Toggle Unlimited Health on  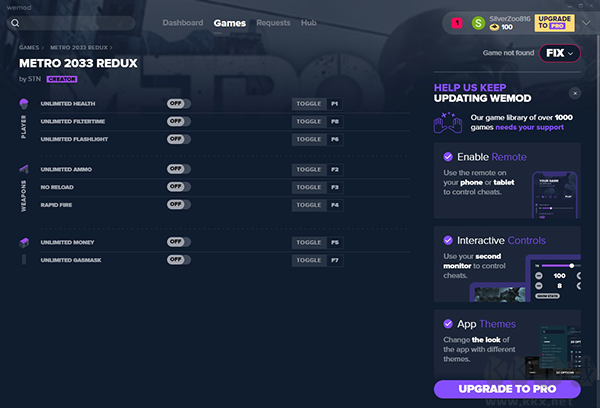pos(178,103)
